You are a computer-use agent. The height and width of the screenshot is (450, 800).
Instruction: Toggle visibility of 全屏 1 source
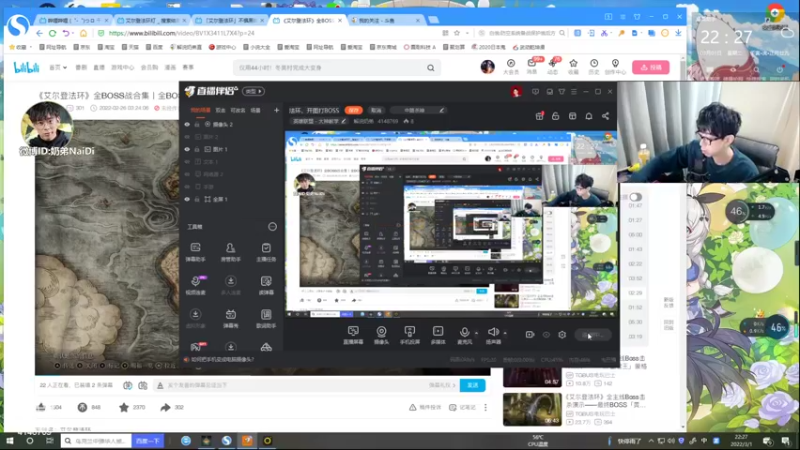[x=187, y=199]
